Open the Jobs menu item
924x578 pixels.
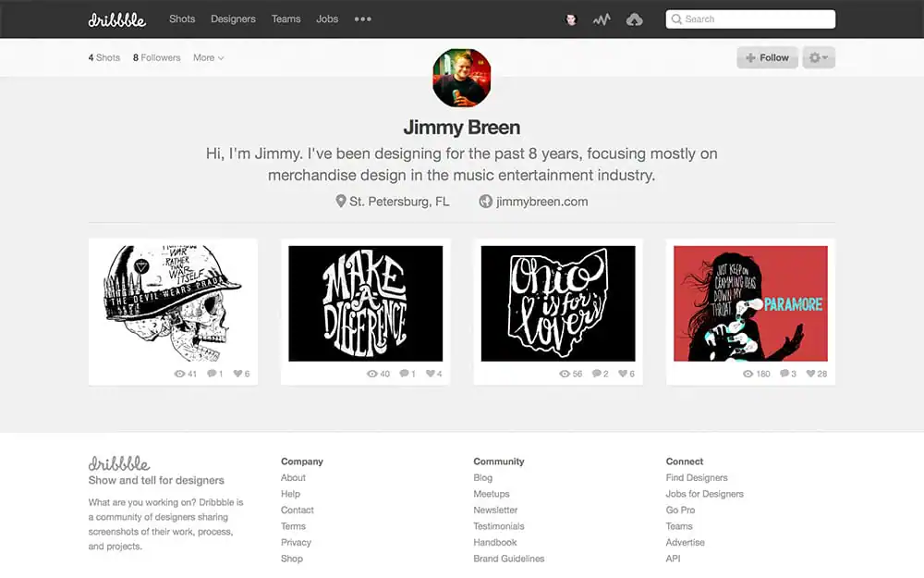click(327, 18)
